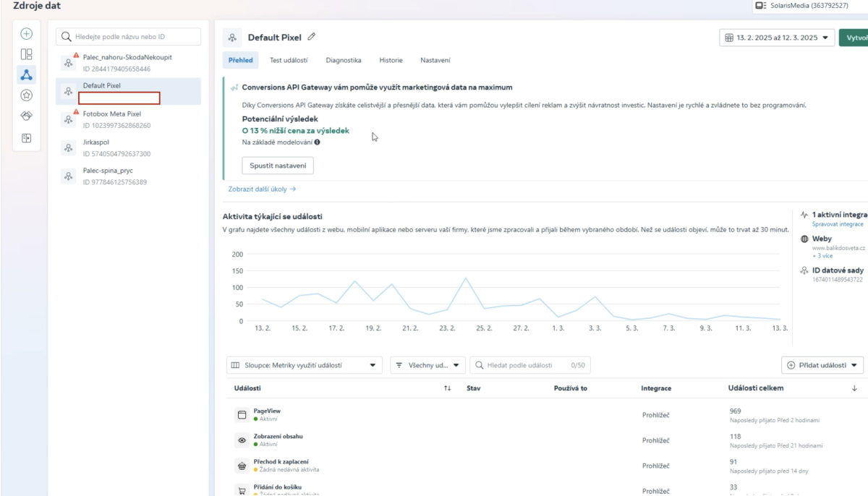Click the Conversions API Gateway arrows icon

pyautogui.click(x=234, y=87)
